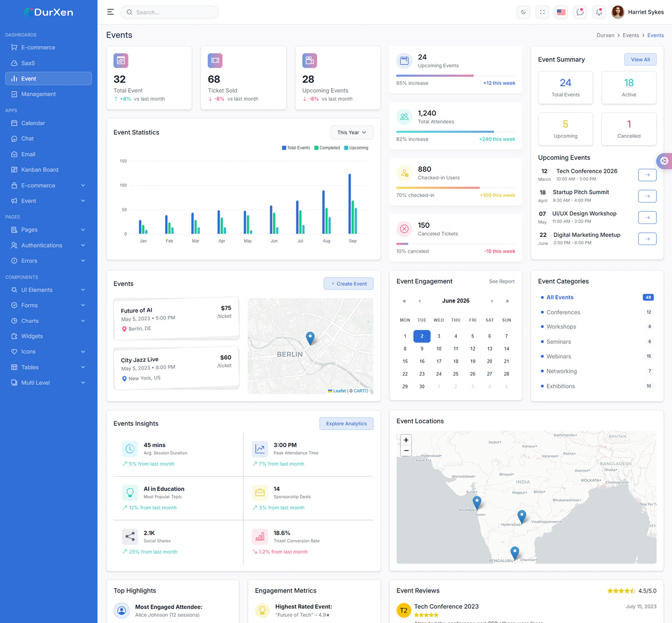The width and height of the screenshot is (672, 623).
Task: Open UI/UX Design Workshop arrow button
Action: point(647,218)
